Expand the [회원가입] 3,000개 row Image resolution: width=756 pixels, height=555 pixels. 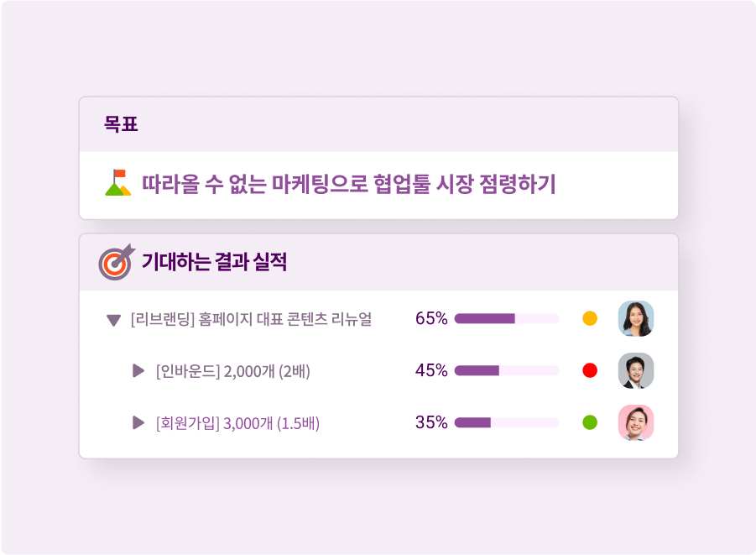[x=138, y=422]
